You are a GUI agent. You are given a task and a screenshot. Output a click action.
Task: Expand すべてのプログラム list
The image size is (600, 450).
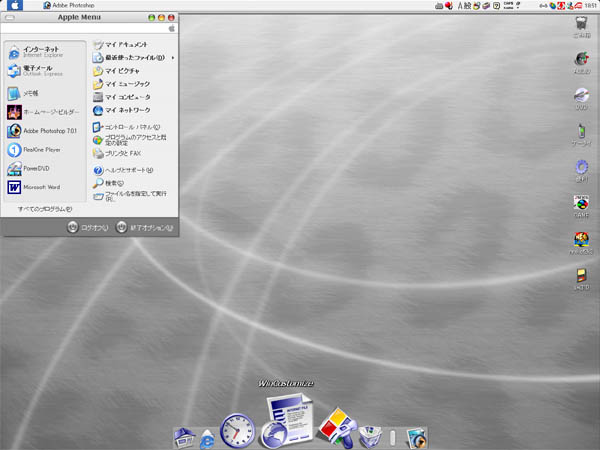[45, 209]
